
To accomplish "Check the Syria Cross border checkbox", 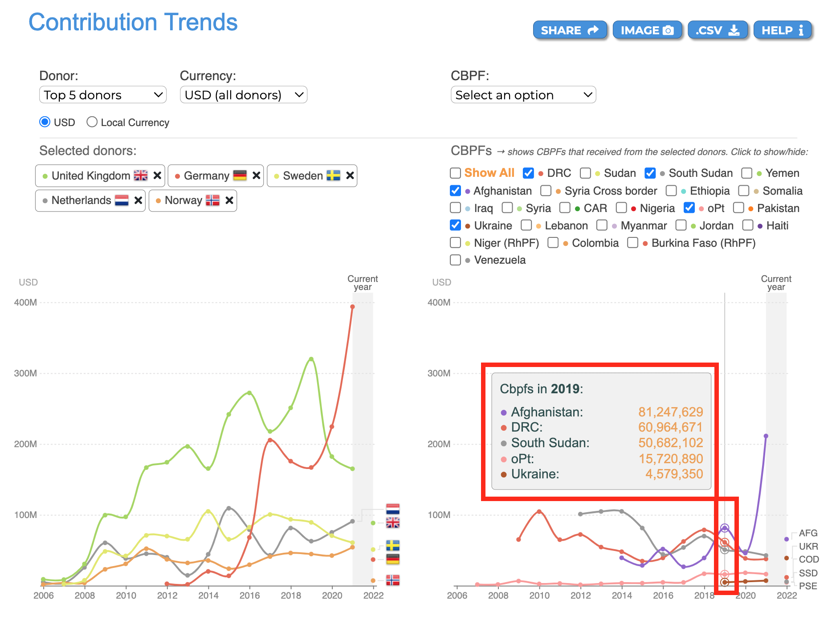I will pos(546,191).
